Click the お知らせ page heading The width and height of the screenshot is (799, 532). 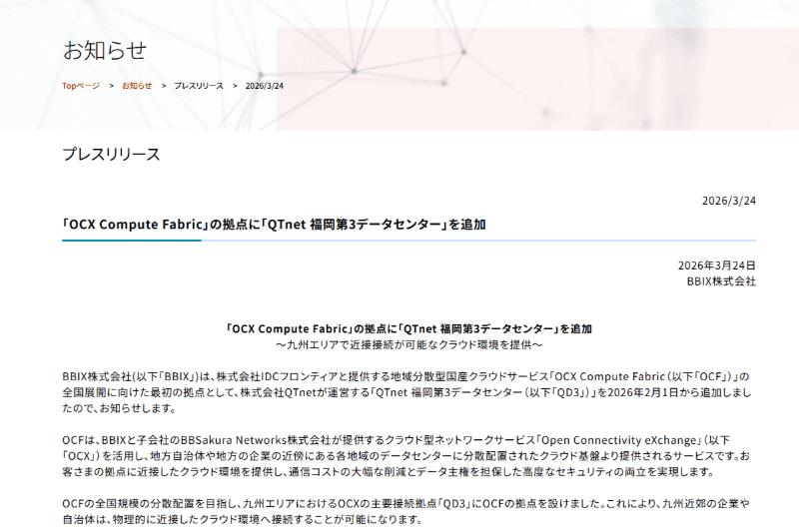(x=105, y=50)
